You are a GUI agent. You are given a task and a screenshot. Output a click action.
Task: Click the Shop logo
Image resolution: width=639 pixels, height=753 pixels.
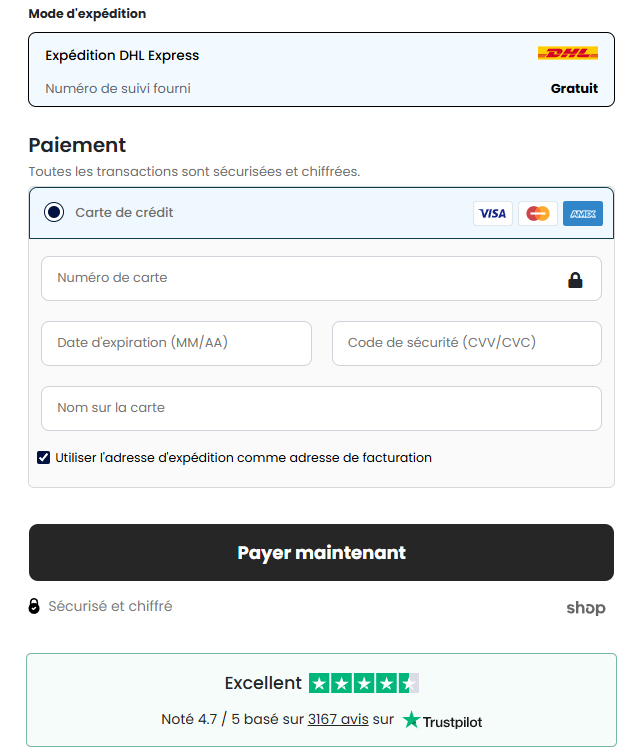pos(585,608)
